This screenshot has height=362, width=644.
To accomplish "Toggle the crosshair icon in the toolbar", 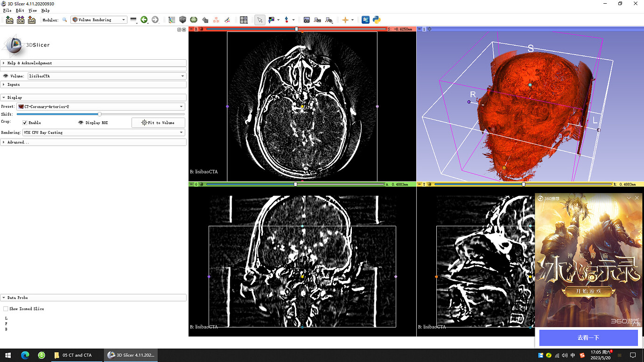I will tap(345, 20).
